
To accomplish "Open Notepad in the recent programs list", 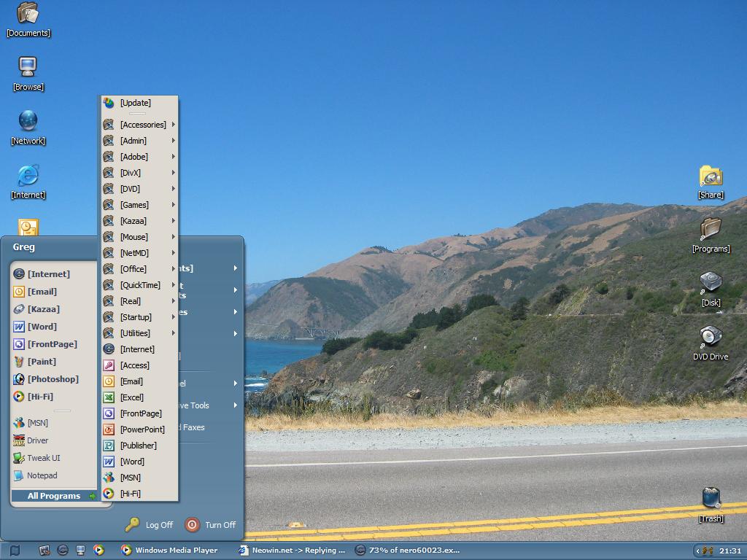I will 53,475.
